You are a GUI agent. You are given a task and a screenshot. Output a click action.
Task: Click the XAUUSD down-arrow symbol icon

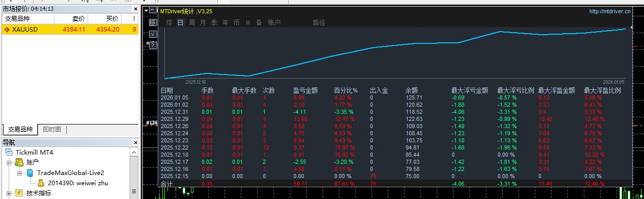7,30
